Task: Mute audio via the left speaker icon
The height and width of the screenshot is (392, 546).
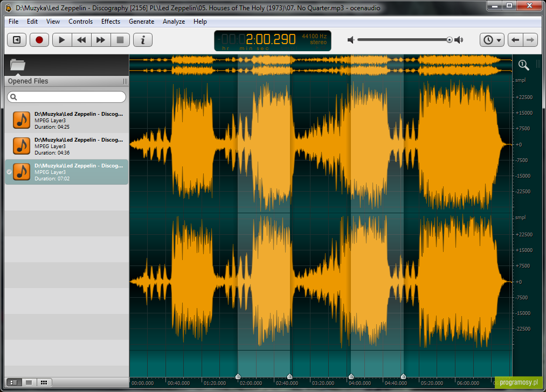Action: (351, 40)
